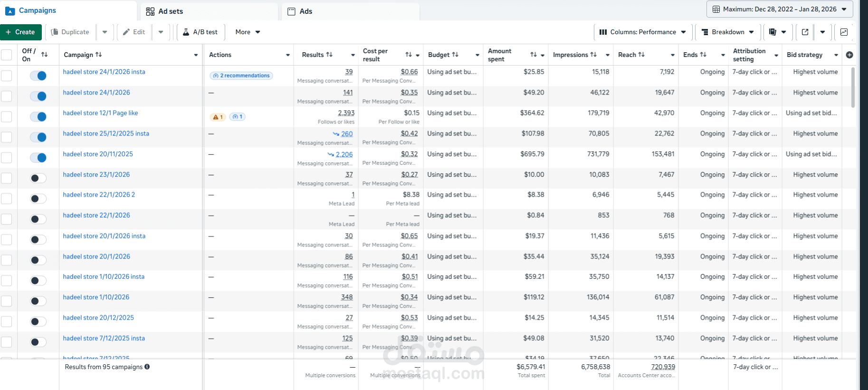Click the $0.66 cost per result
This screenshot has width=868, height=390.
(x=409, y=72)
